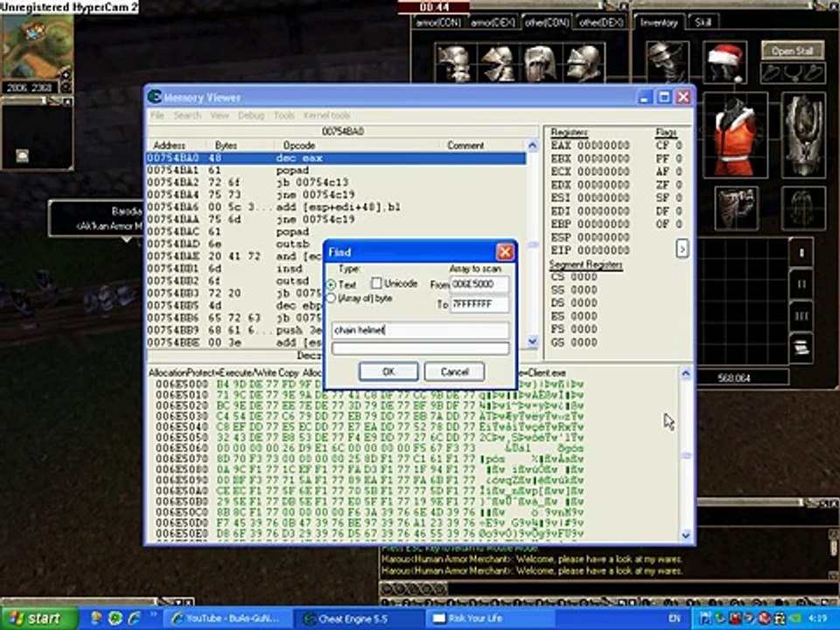Click the dim equipment slot right of the gloves

pos(803,208)
